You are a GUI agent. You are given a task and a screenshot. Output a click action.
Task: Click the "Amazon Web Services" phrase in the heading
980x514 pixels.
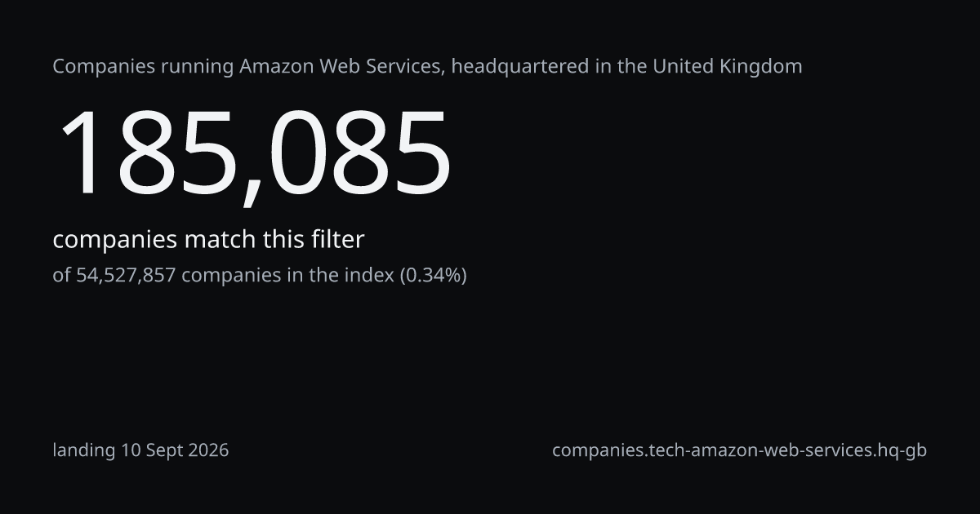click(342, 66)
